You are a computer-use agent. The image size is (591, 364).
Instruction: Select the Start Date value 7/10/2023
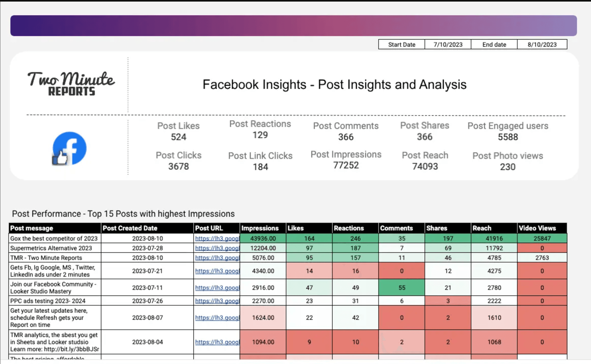pos(448,44)
